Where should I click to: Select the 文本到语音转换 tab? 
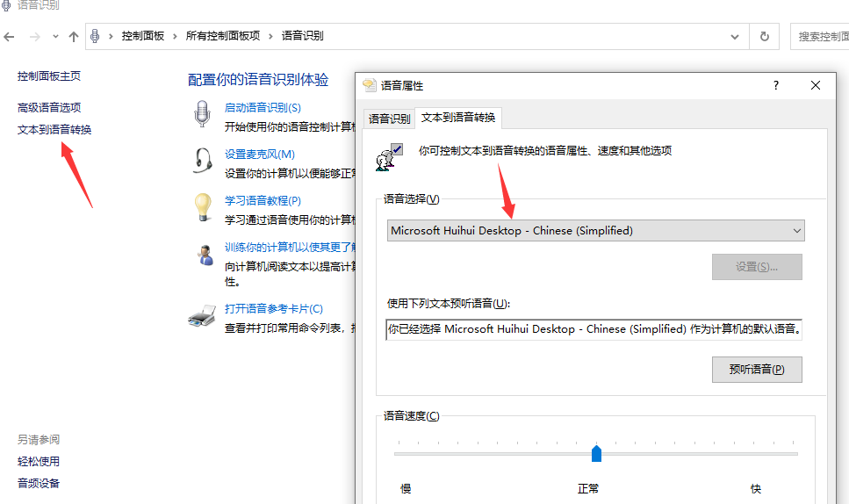(x=457, y=118)
